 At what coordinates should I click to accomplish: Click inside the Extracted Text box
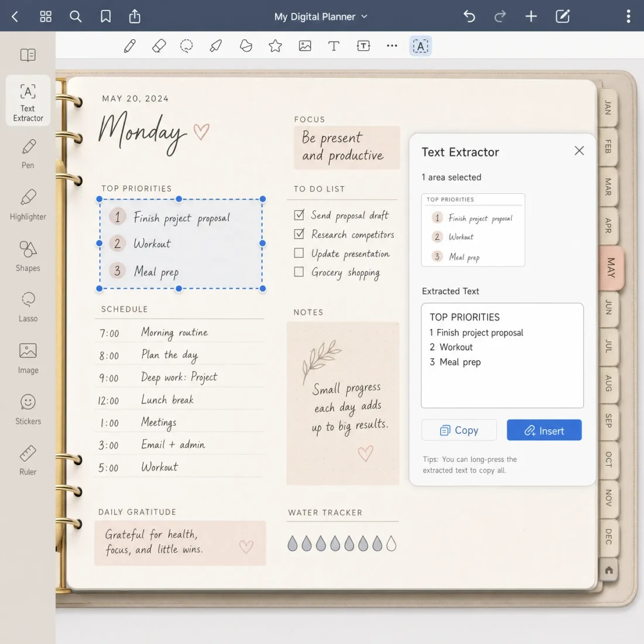[x=502, y=355]
